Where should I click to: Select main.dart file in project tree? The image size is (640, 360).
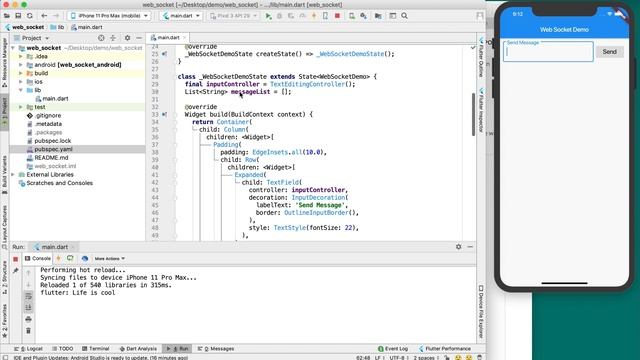point(55,99)
